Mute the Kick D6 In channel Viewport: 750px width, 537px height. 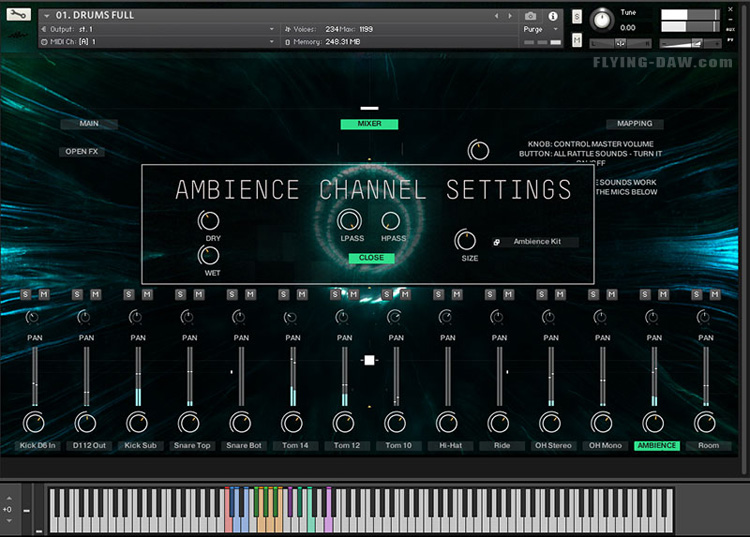coord(44,294)
